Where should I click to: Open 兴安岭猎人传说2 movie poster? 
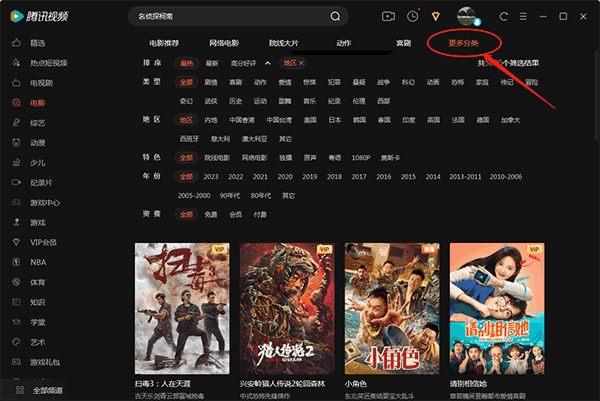(x=287, y=308)
